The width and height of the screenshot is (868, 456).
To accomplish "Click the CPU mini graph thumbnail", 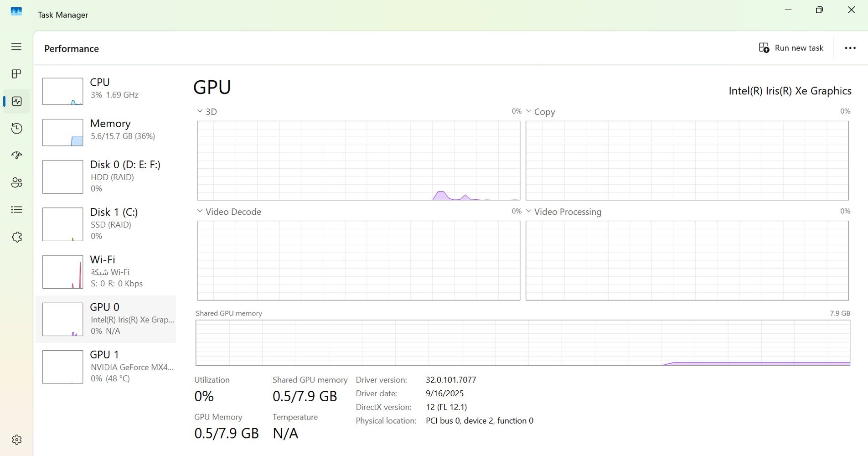I will coord(63,91).
